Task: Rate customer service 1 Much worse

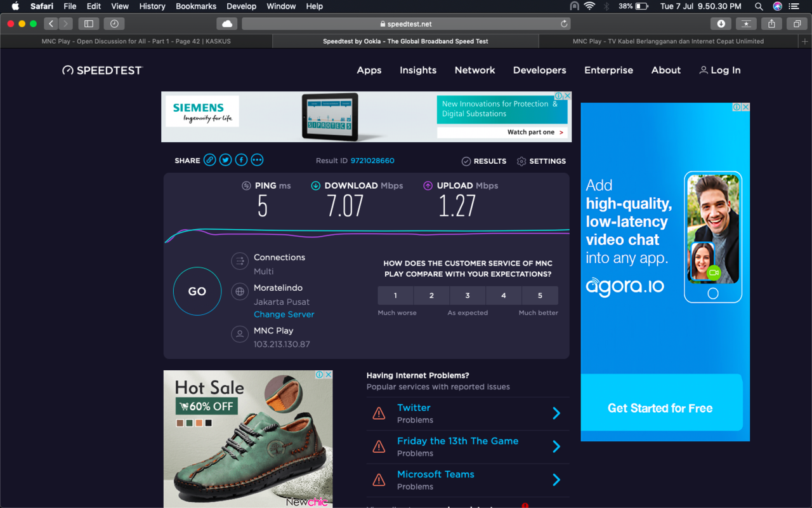Action: coord(395,295)
